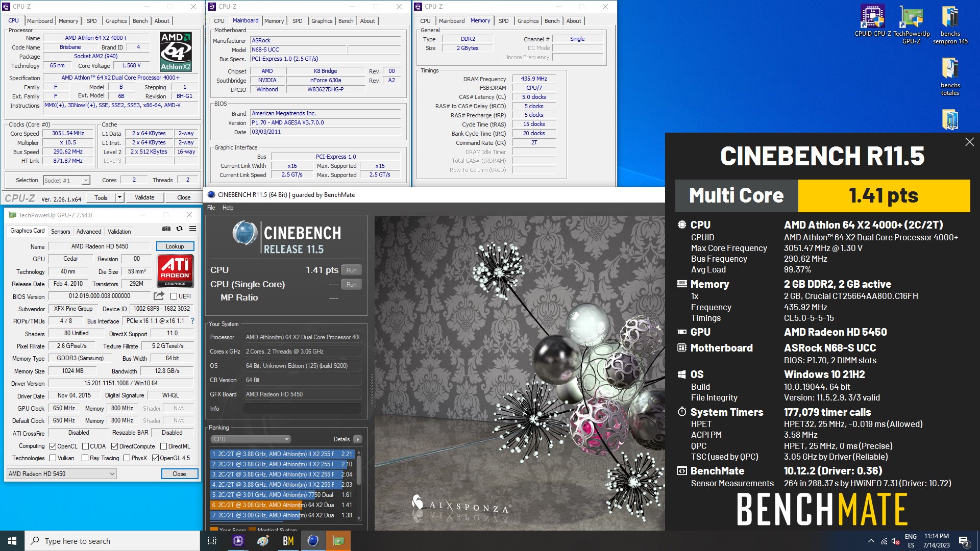The width and height of the screenshot is (980, 551).
Task: Toggle the DirectML checkbox
Action: point(163,446)
